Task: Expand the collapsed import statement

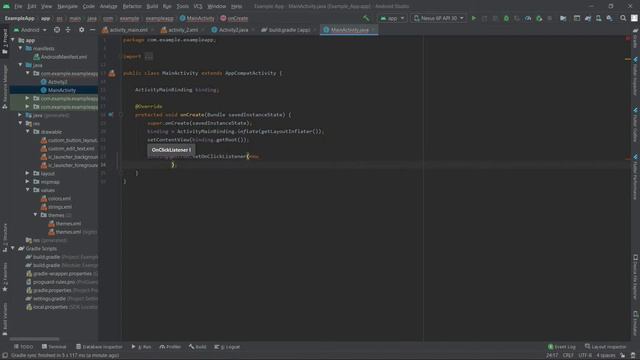Action: 149,57
